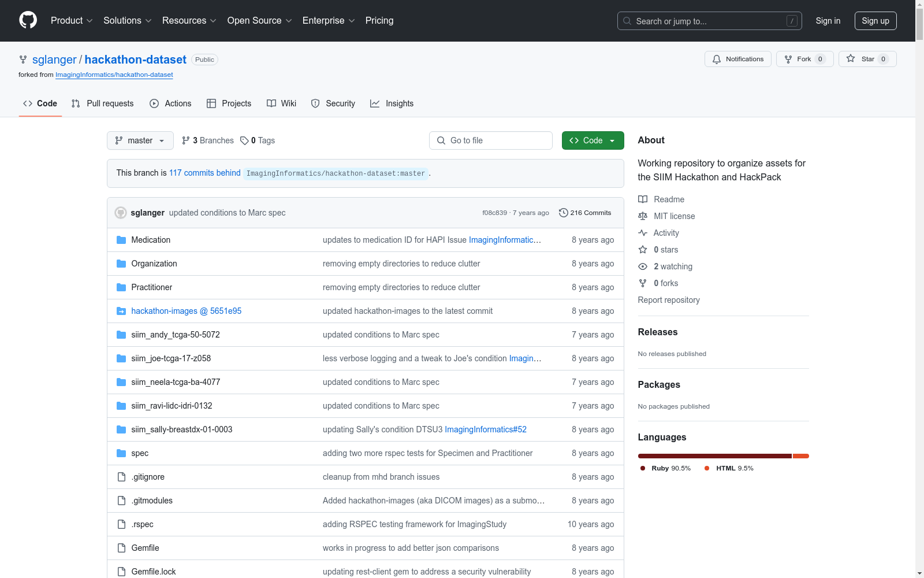Open the Security tab

[333, 103]
